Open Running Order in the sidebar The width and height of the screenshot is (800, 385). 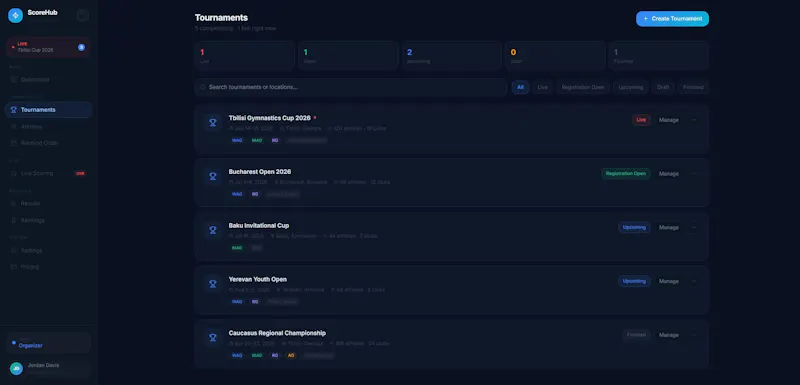coord(48,143)
